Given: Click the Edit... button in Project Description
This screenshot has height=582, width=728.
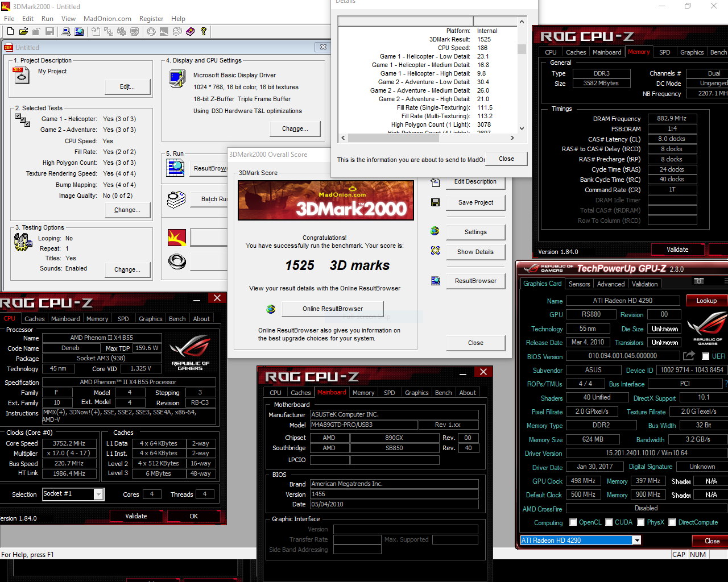Looking at the screenshot, I should [x=127, y=86].
